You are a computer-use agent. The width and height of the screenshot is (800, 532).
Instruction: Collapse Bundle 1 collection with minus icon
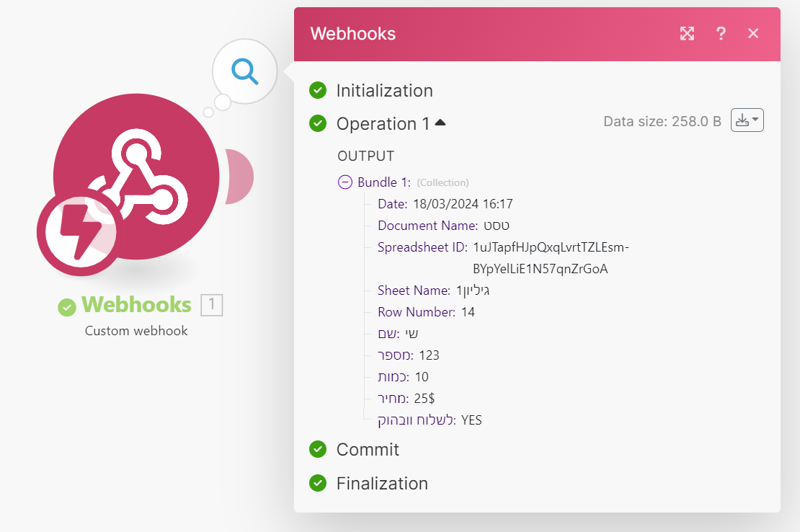[345, 182]
